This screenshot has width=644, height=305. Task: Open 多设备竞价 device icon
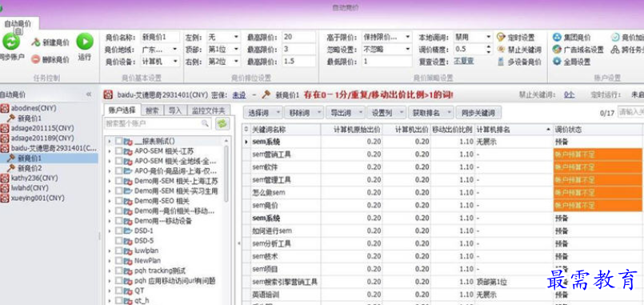(501, 62)
